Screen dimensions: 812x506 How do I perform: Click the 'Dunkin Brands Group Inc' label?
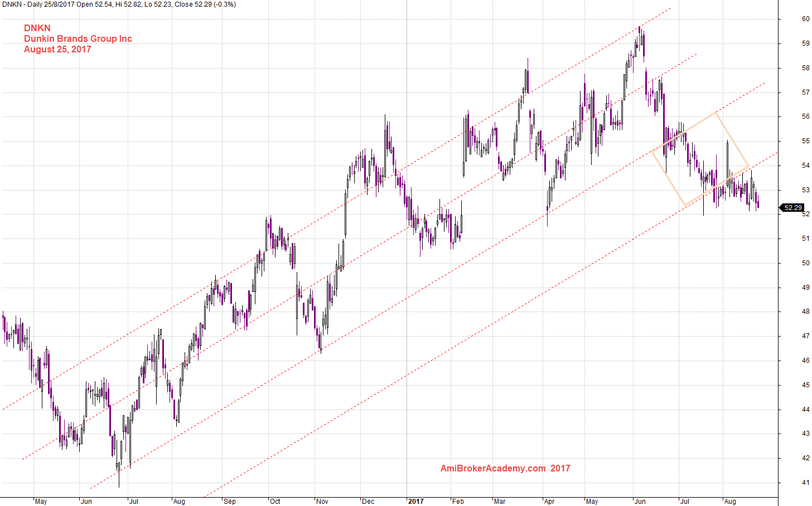(x=78, y=38)
